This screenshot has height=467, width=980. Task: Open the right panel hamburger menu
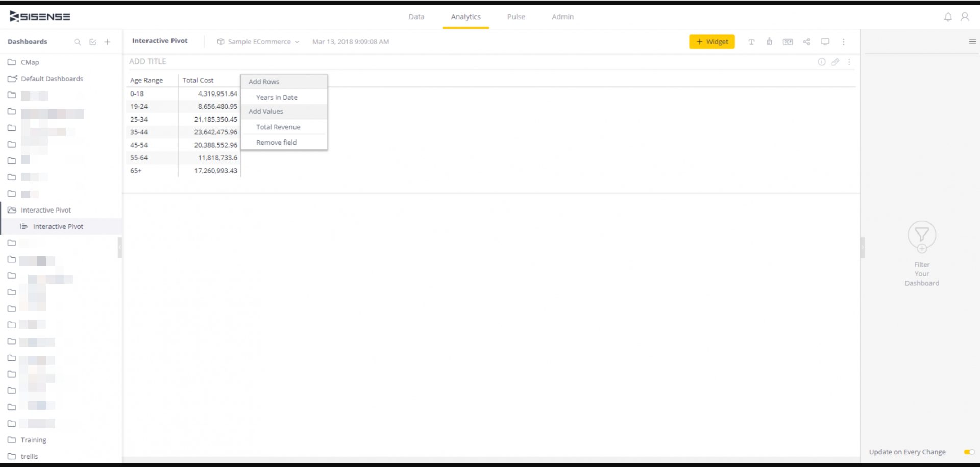pyautogui.click(x=971, y=42)
